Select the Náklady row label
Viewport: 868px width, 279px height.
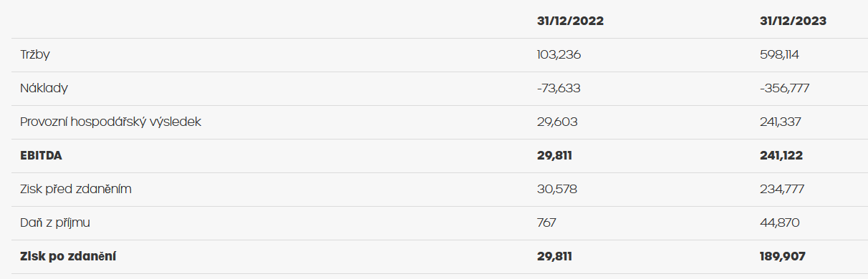pyautogui.click(x=44, y=89)
